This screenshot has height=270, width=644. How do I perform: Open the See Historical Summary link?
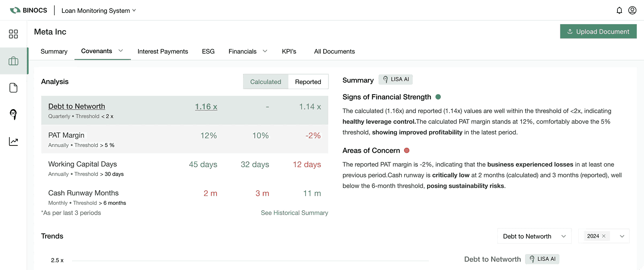coord(294,213)
